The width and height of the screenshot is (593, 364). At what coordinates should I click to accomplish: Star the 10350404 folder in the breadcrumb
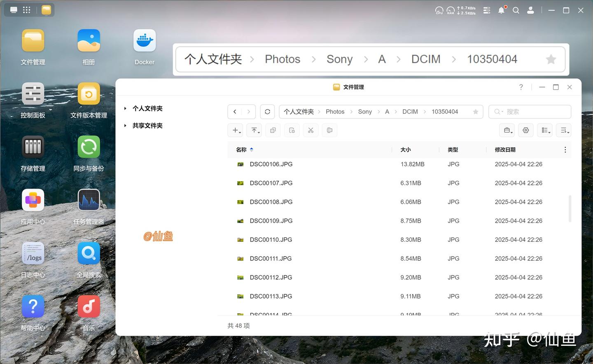[475, 112]
